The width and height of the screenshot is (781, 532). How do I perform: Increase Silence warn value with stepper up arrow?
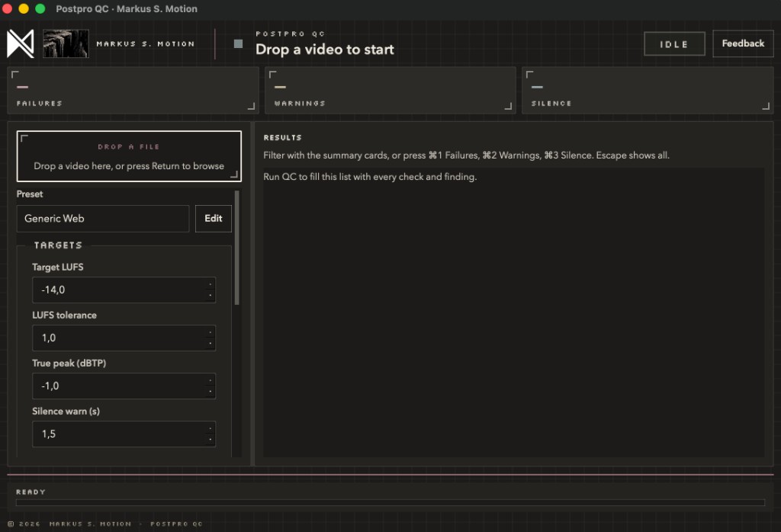(211, 428)
